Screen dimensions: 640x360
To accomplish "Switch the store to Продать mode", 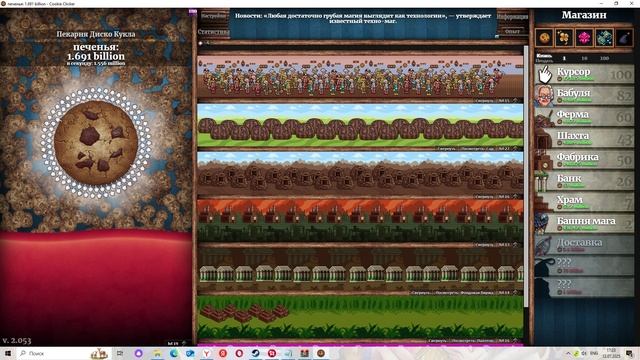I will (x=544, y=60).
